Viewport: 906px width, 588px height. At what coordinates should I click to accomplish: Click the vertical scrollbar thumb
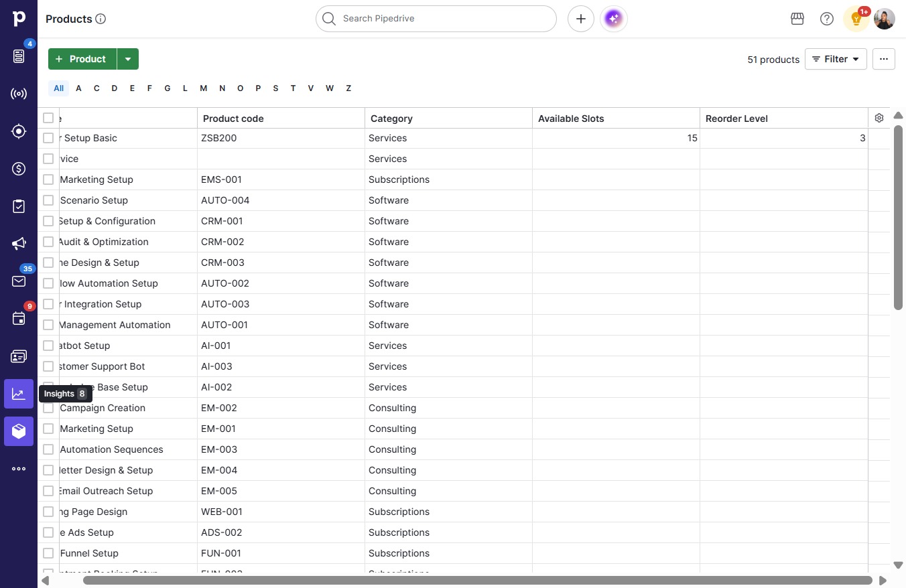pos(898,218)
